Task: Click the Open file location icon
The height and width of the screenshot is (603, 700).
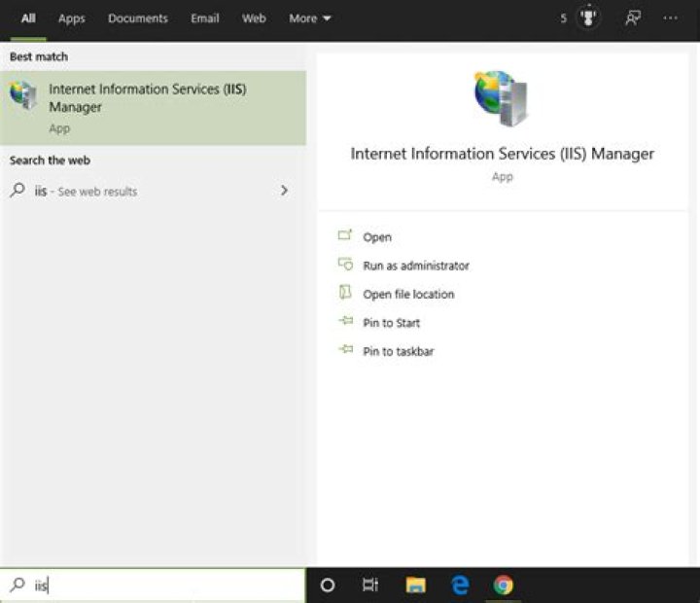Action: click(345, 292)
